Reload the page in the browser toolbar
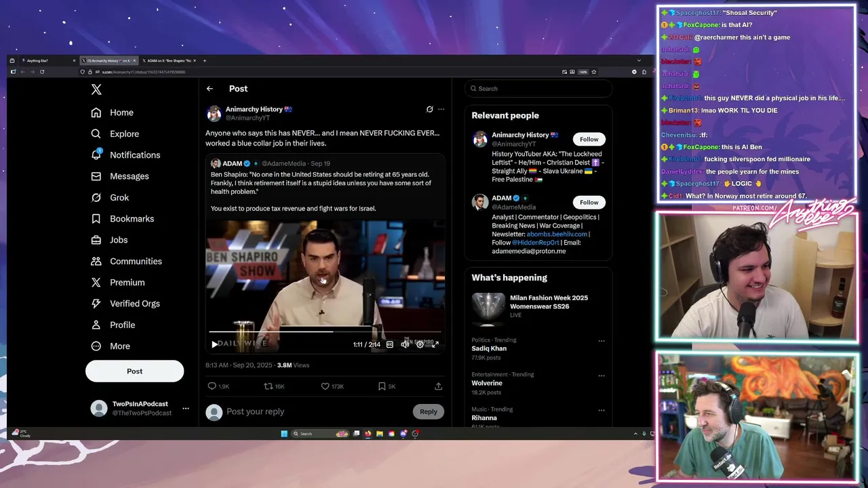 [42, 72]
